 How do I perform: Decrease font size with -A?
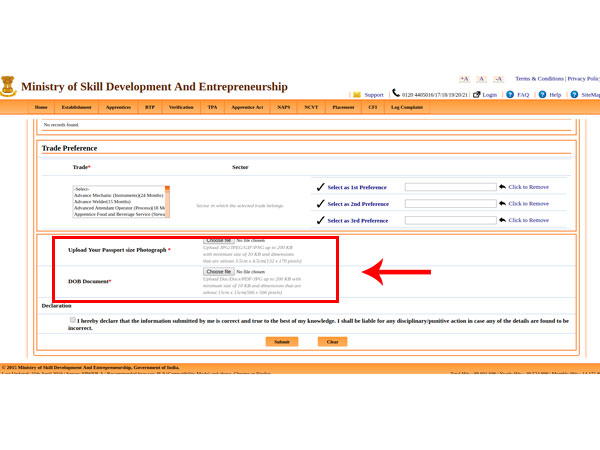tap(498, 79)
